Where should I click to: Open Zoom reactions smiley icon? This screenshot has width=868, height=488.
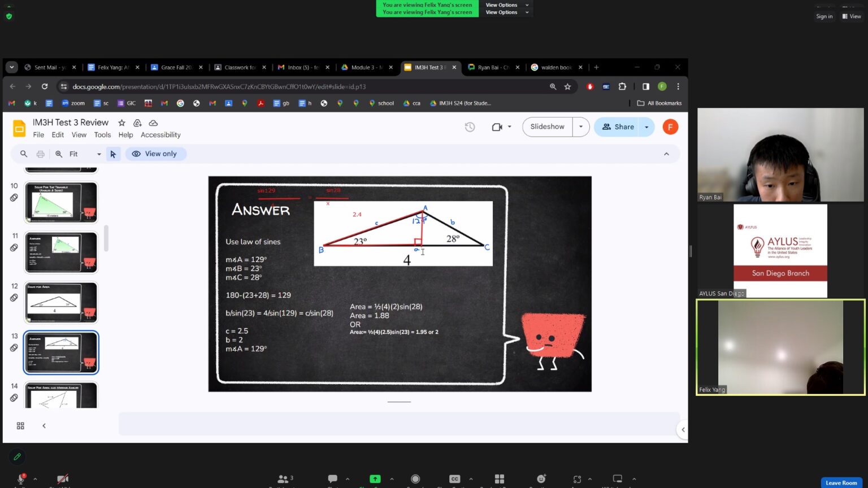point(541,479)
